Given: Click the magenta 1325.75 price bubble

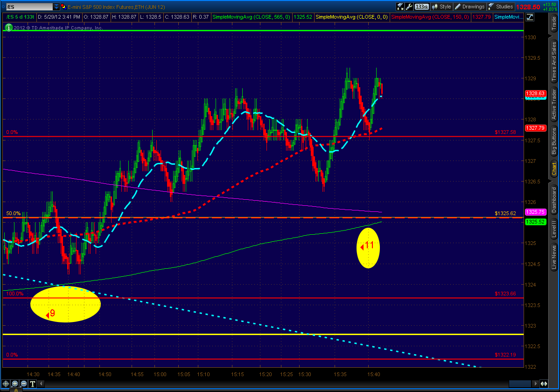Looking at the screenshot, I should click(x=535, y=211).
